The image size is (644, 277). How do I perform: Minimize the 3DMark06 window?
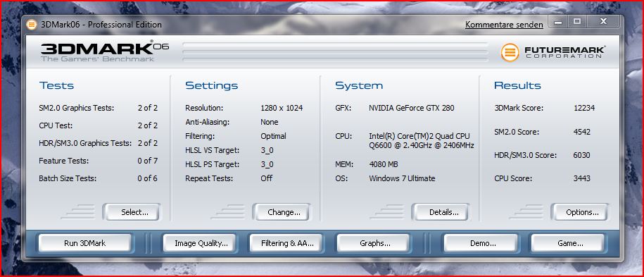click(557, 23)
